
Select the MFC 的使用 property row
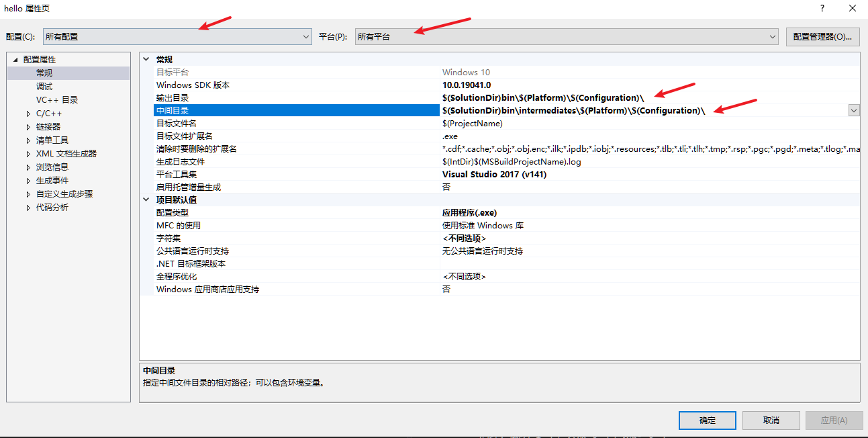pyautogui.click(x=507, y=225)
